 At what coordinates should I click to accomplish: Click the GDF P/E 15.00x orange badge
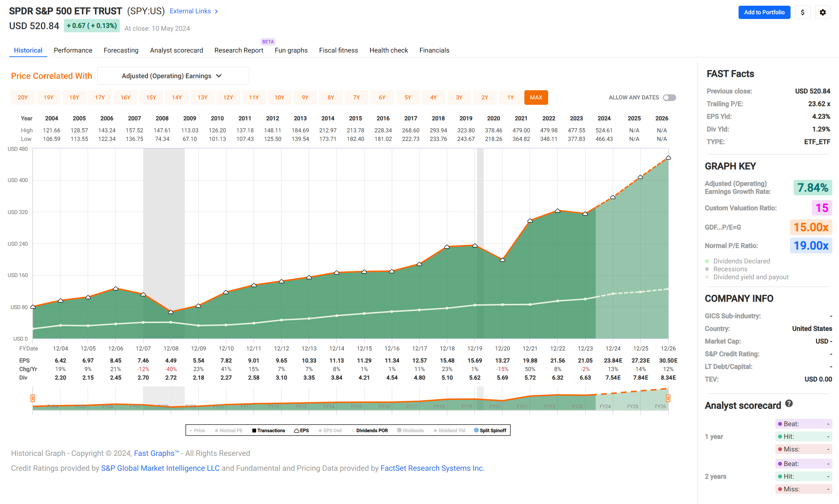click(810, 227)
